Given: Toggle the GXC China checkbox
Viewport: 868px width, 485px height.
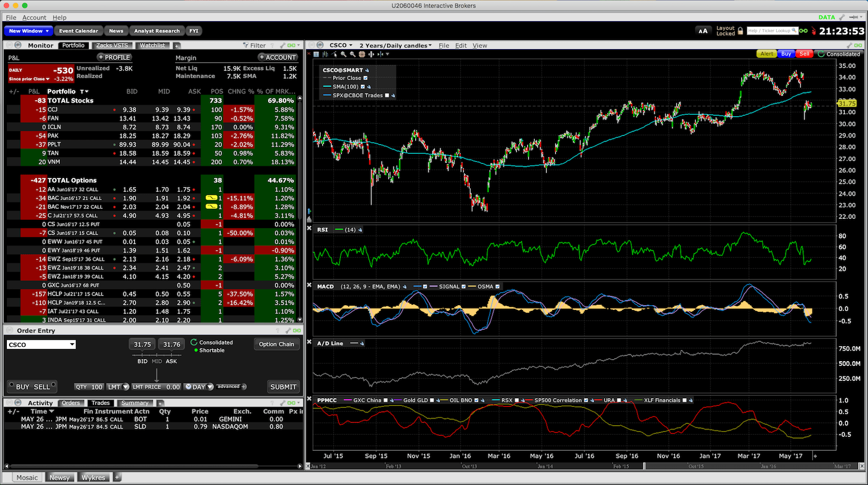Looking at the screenshot, I should [385, 400].
